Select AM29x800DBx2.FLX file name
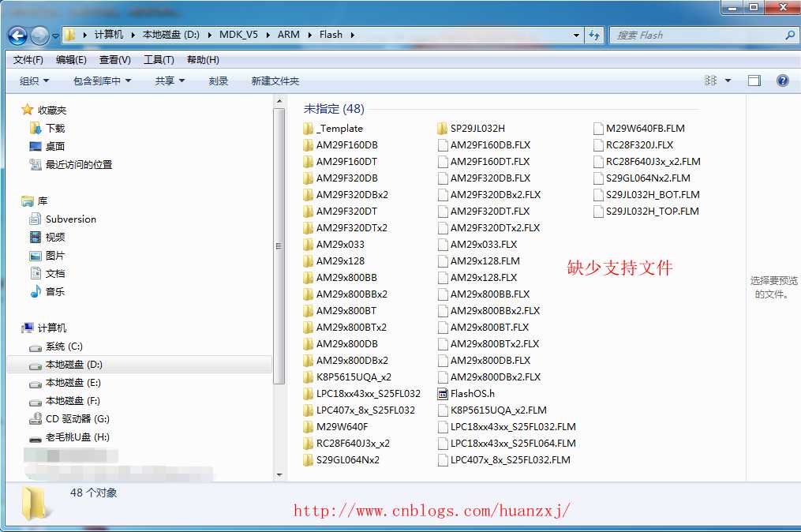The width and height of the screenshot is (801, 532). click(x=496, y=377)
